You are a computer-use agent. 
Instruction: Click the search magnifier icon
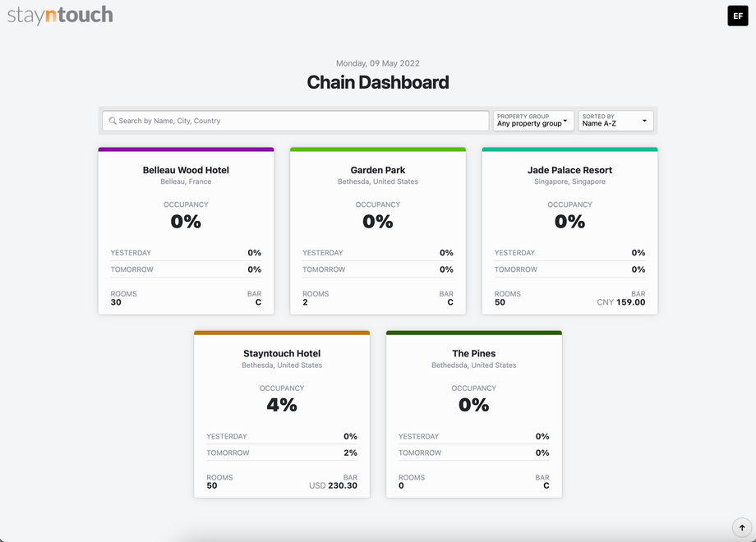pos(113,121)
